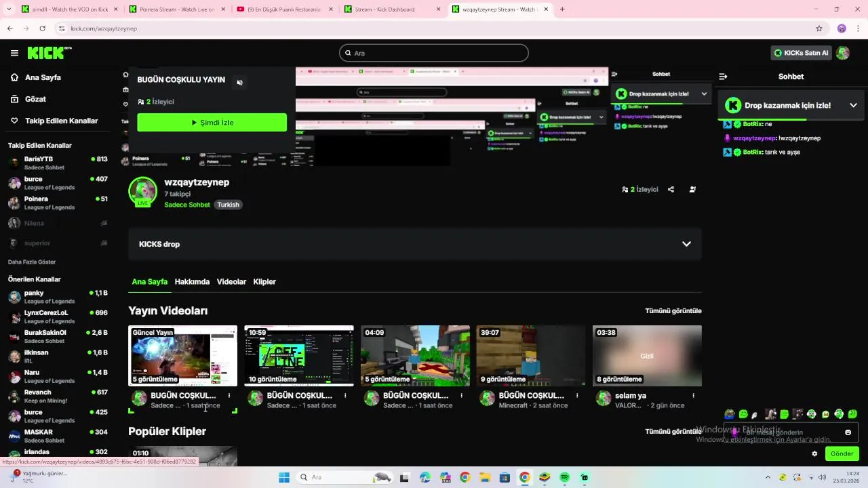Screen dimensions: 868x488
Task: Open LynxCerezLoL recommended channel
Action: (x=58, y=317)
